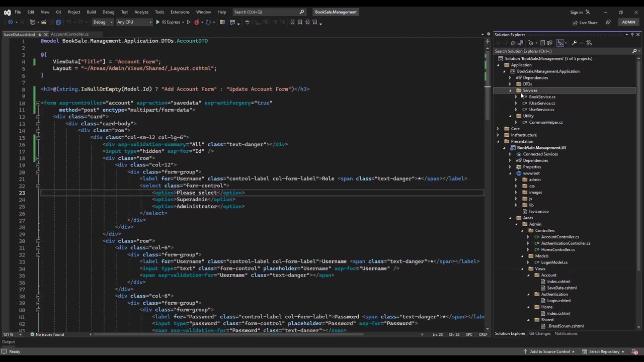The width and height of the screenshot is (644, 362).
Task: Collapse the Services folder node
Action: tap(510, 90)
